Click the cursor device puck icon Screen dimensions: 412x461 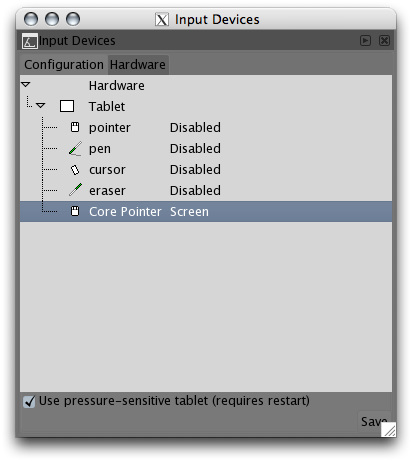click(x=75, y=170)
